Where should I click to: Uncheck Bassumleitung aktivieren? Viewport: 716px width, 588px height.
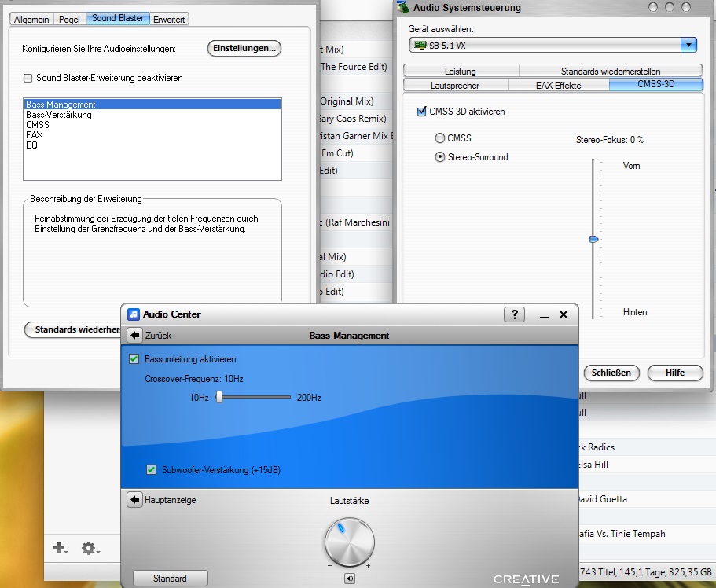pyautogui.click(x=134, y=359)
